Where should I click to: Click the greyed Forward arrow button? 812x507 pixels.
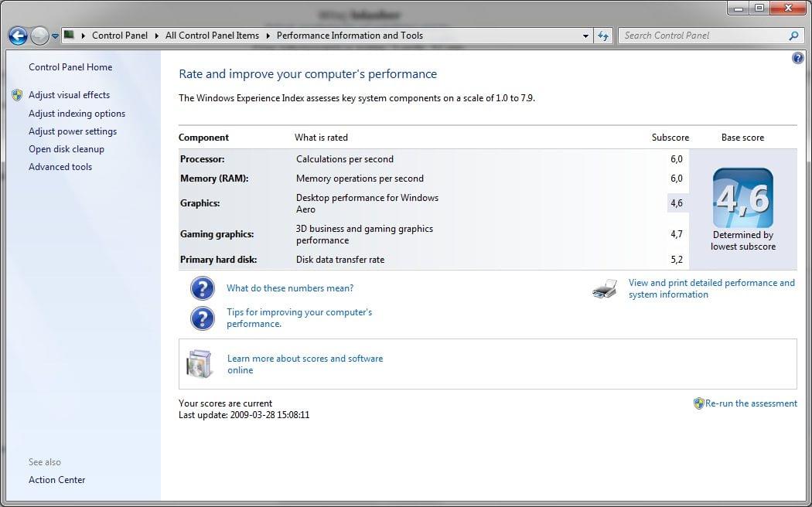point(40,36)
